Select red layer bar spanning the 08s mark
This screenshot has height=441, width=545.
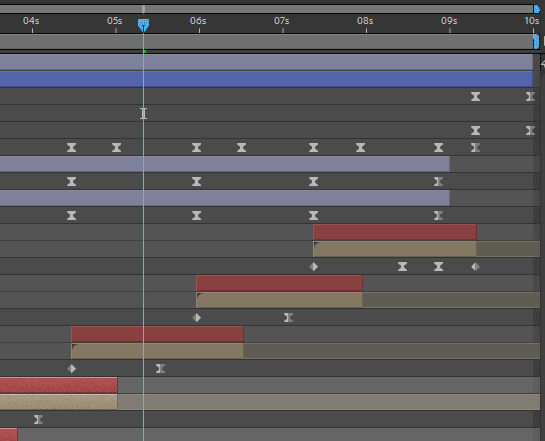coord(395,232)
